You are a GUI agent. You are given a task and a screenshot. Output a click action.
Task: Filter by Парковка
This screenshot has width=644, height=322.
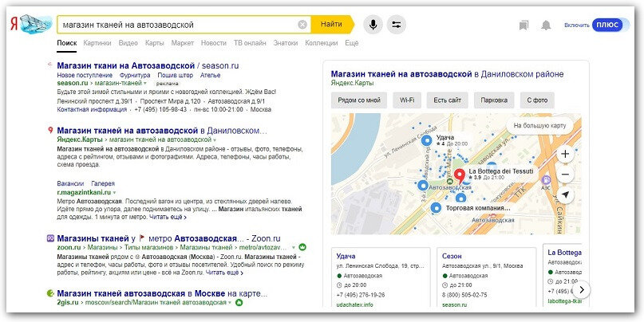pyautogui.click(x=494, y=100)
